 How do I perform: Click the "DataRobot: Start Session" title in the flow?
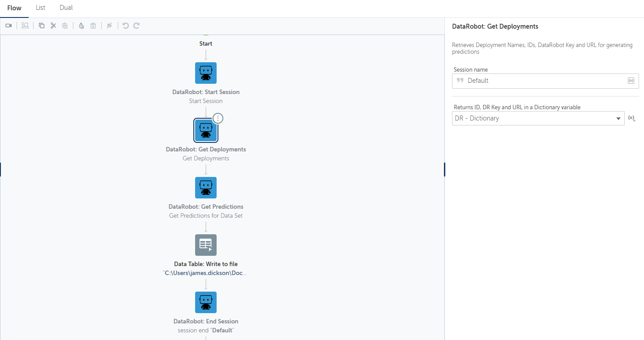(x=206, y=92)
